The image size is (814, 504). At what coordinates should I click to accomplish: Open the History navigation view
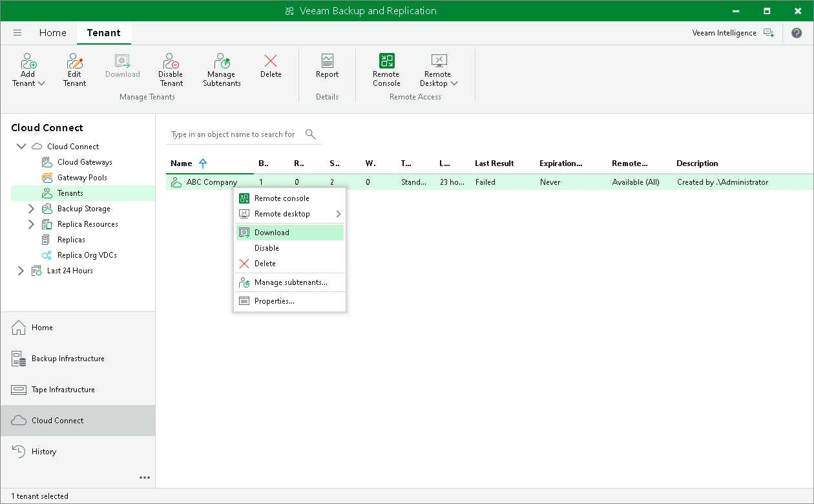[78, 452]
